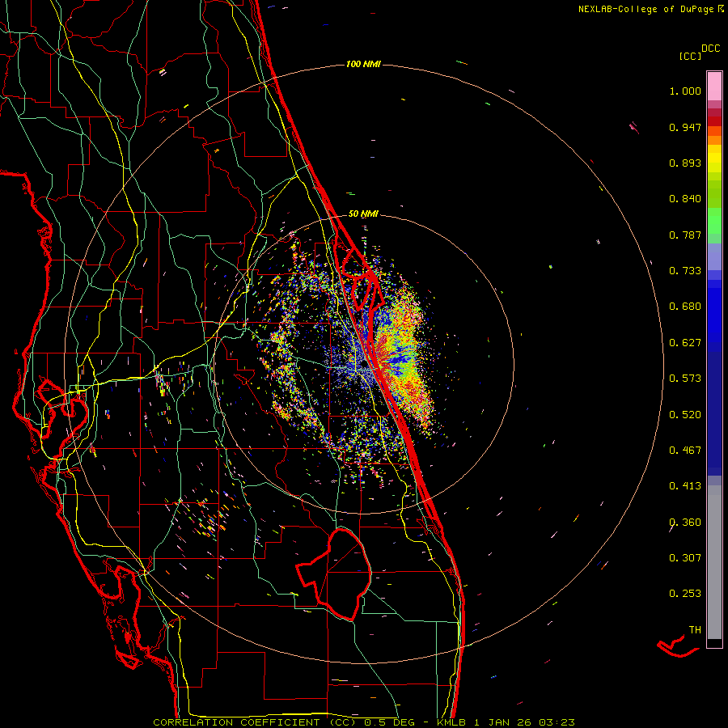Select the 0.467 color scale value
The image size is (728, 728).
click(685, 451)
